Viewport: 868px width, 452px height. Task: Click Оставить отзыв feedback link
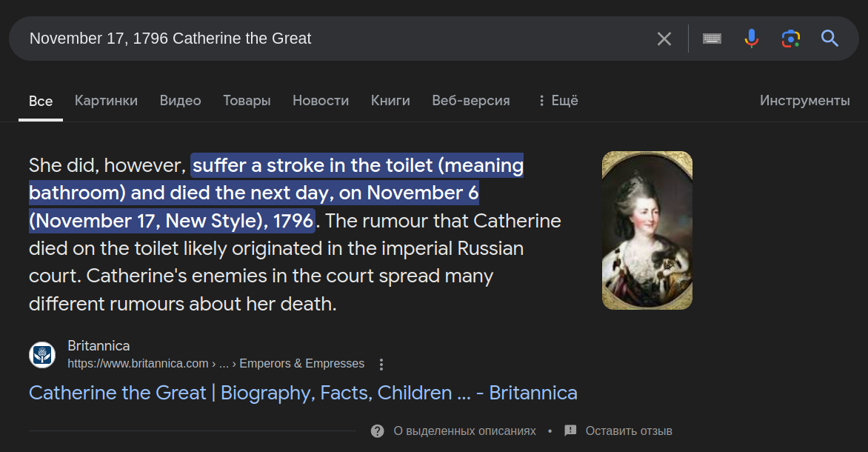(629, 431)
